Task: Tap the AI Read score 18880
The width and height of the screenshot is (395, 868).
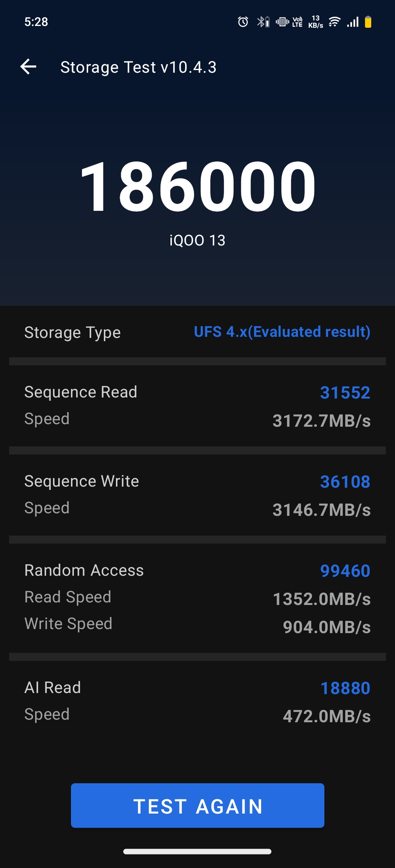Action: click(x=345, y=688)
